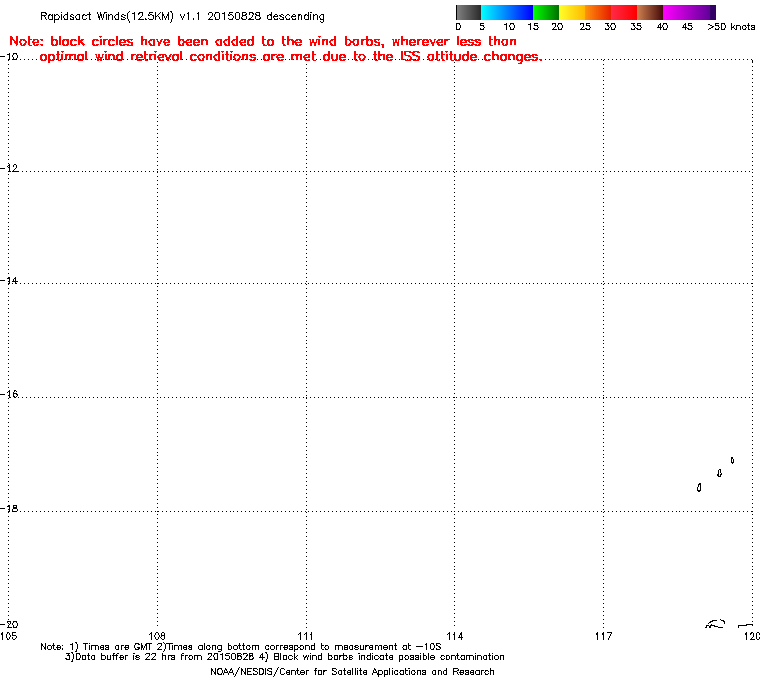Click the red 30-35 knots color segment
The width and height of the screenshot is (760, 688).
pyautogui.click(x=624, y=12)
